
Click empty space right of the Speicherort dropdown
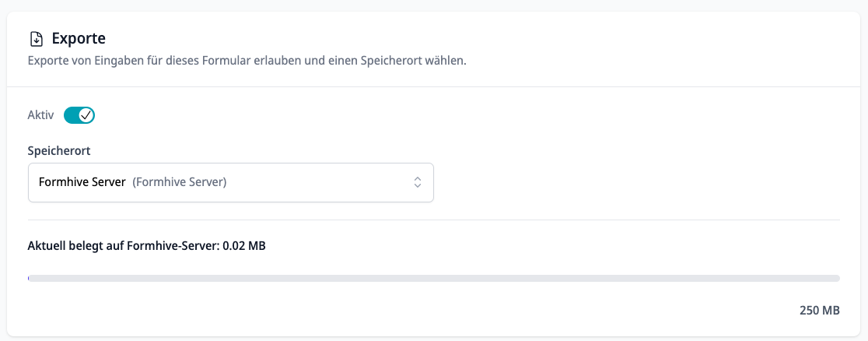(636, 182)
